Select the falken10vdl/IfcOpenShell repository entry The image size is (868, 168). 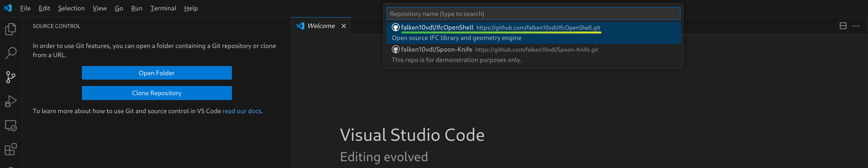(x=533, y=33)
